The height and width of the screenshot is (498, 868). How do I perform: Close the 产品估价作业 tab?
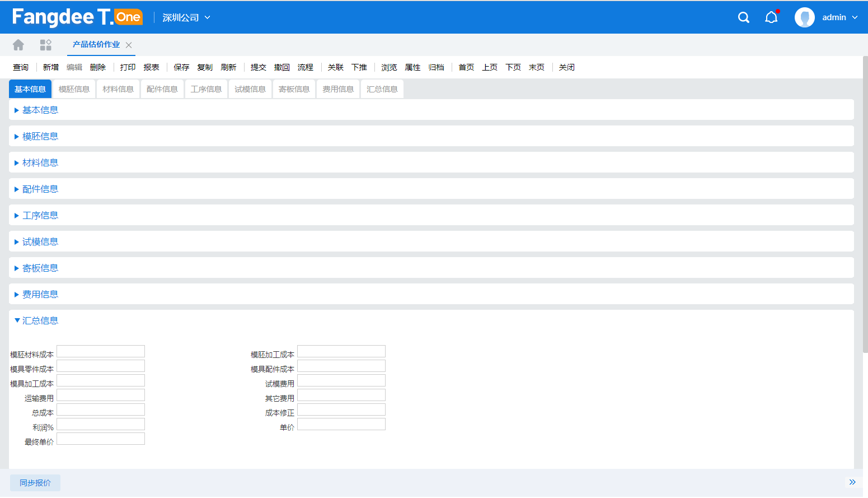[129, 45]
